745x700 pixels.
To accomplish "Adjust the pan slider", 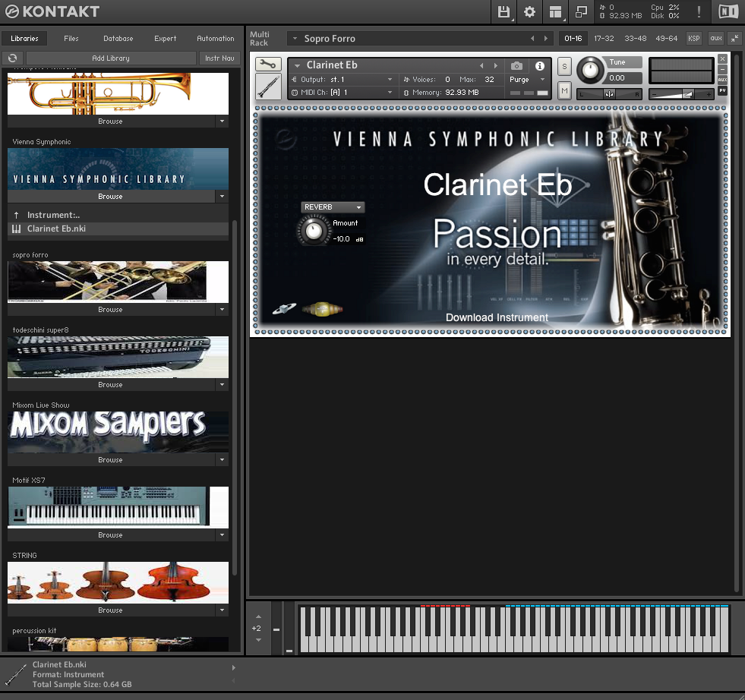I will pyautogui.click(x=609, y=94).
